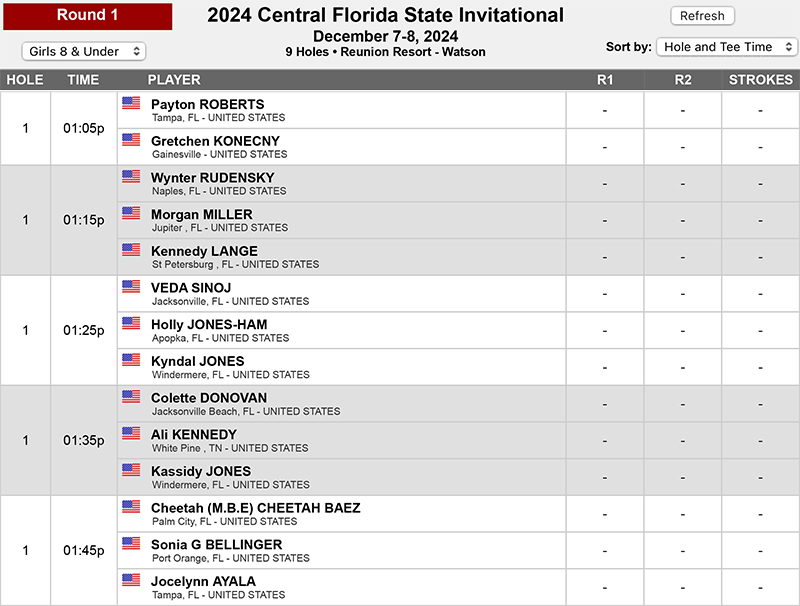Screen dimensions: 800x606
Task: Open the Hole and Tee Time sort dropdown
Action: click(x=727, y=47)
